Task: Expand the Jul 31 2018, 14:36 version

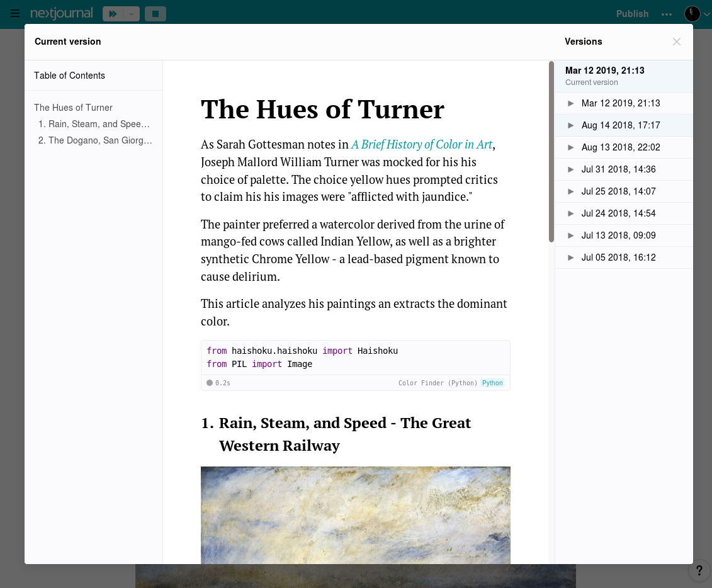Action: coord(571,169)
